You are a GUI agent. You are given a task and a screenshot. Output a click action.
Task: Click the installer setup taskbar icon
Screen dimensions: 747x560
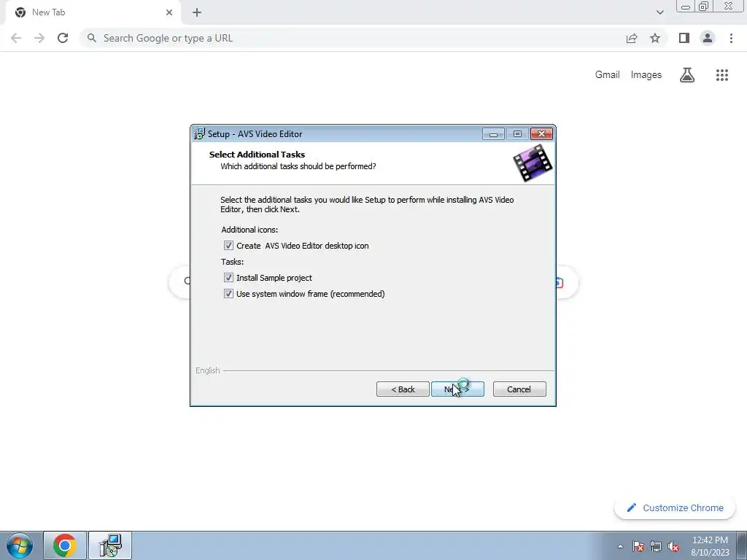click(111, 545)
